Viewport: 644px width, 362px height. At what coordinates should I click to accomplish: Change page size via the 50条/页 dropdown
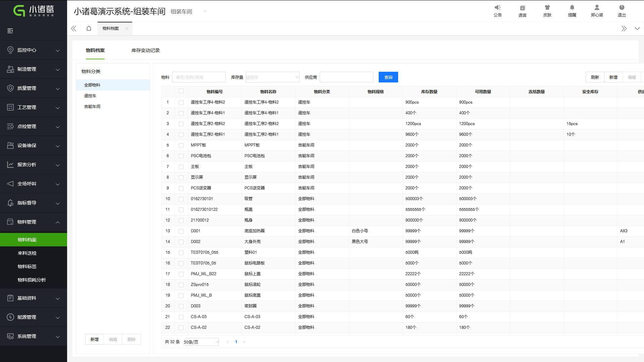tap(200, 342)
